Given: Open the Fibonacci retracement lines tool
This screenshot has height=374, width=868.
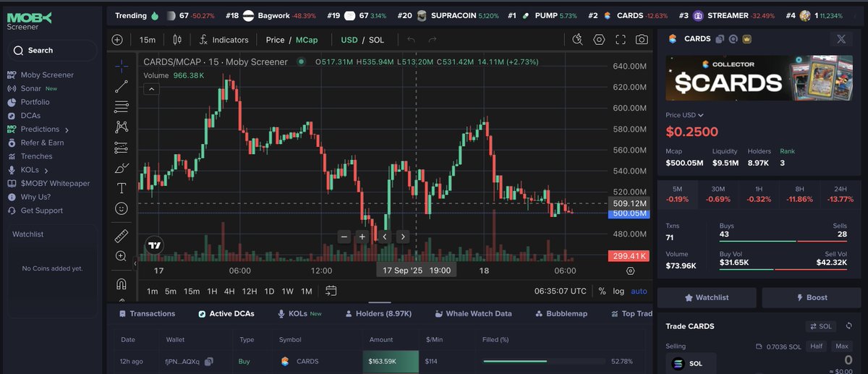Looking at the screenshot, I should 122,107.
